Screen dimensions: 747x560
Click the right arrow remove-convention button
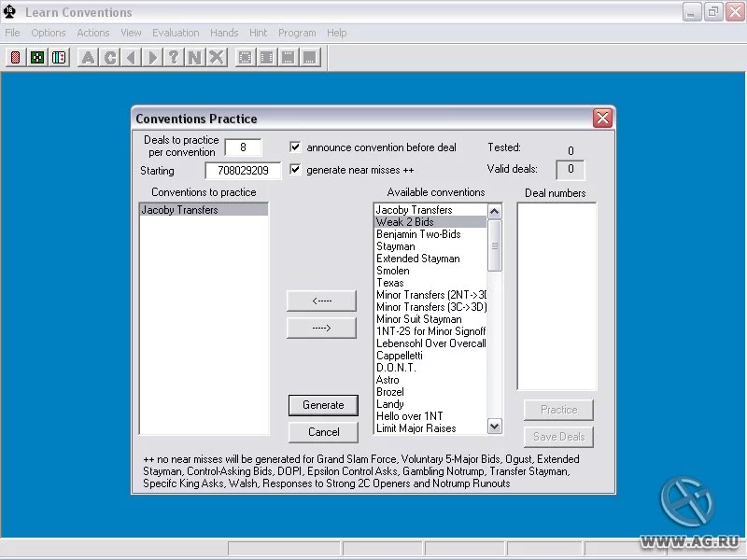point(321,329)
